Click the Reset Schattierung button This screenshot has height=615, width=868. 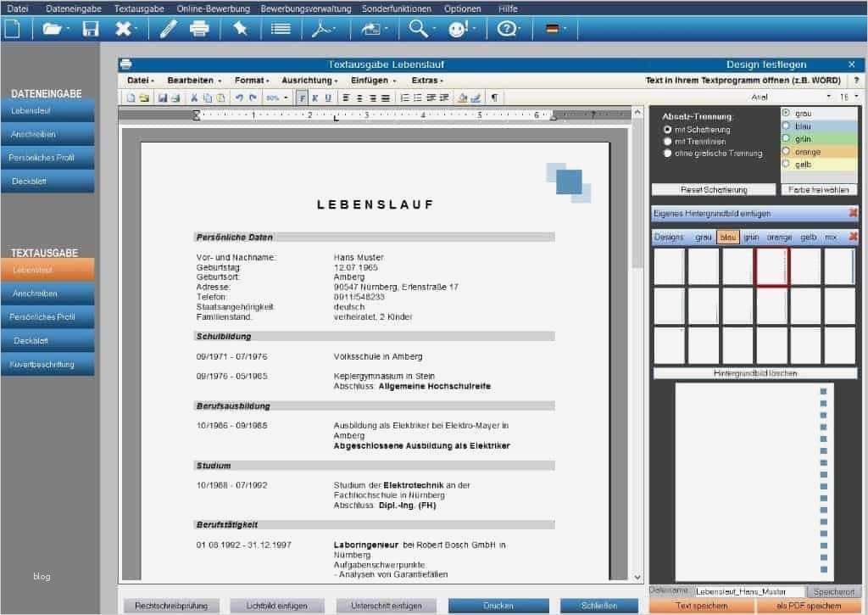(x=714, y=189)
